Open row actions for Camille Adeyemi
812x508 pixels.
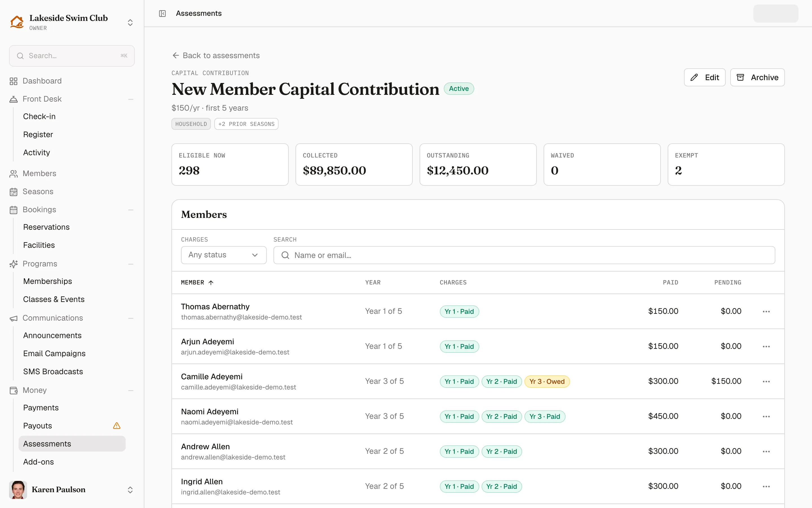pos(766,381)
